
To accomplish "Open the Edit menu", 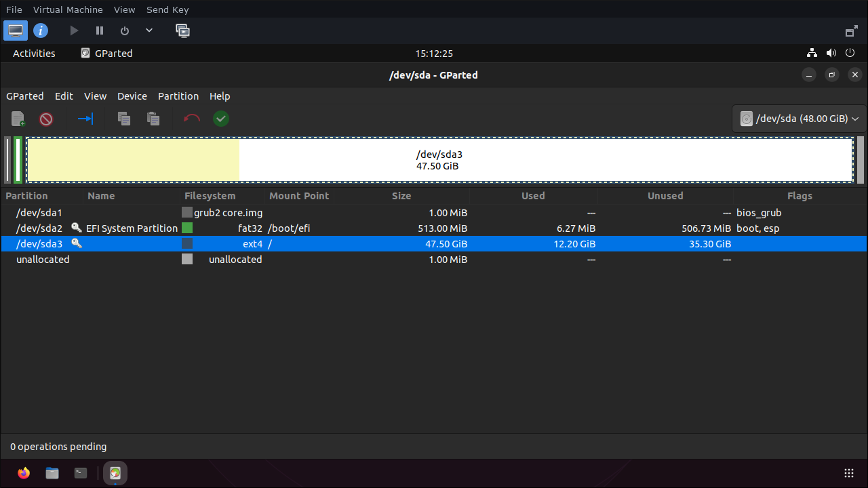I will (x=64, y=96).
